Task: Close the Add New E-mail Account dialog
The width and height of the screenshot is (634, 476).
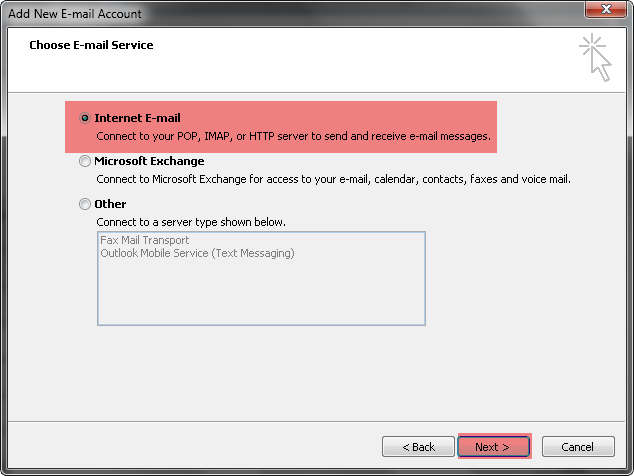Action: click(605, 9)
